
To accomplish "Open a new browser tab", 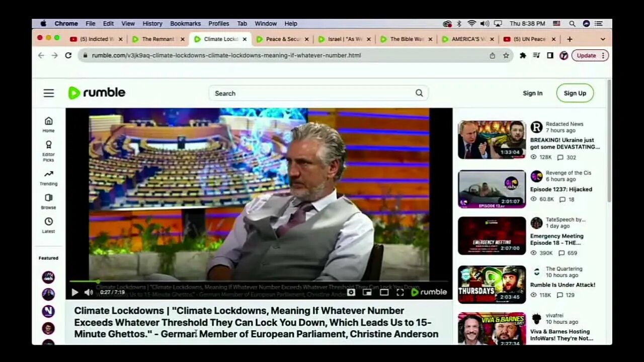I will click(570, 39).
